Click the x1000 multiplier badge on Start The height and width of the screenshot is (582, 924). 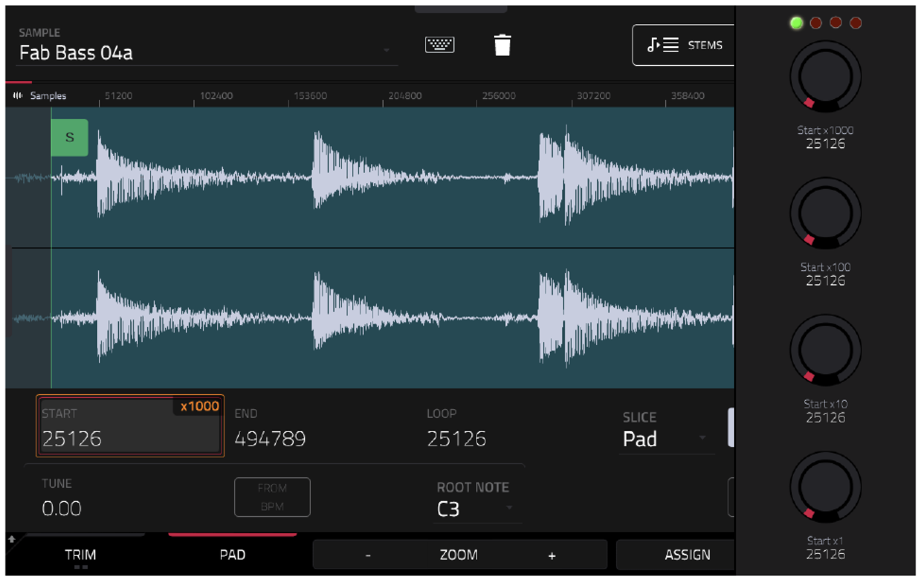click(200, 406)
